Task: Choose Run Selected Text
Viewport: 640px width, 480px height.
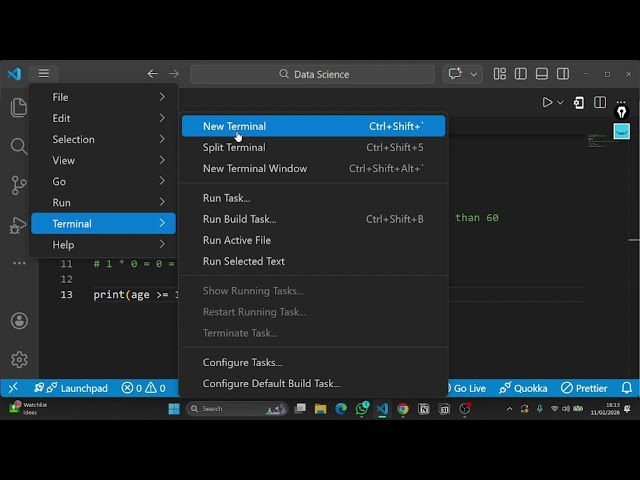Action: point(313,261)
